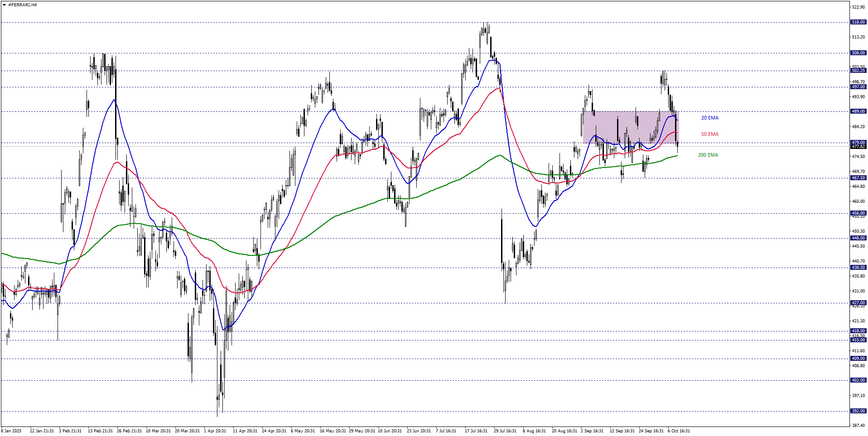This screenshot has height=436, width=868.
Task: Select the 502.25 horizontal line price tag
Action: pos(858,71)
